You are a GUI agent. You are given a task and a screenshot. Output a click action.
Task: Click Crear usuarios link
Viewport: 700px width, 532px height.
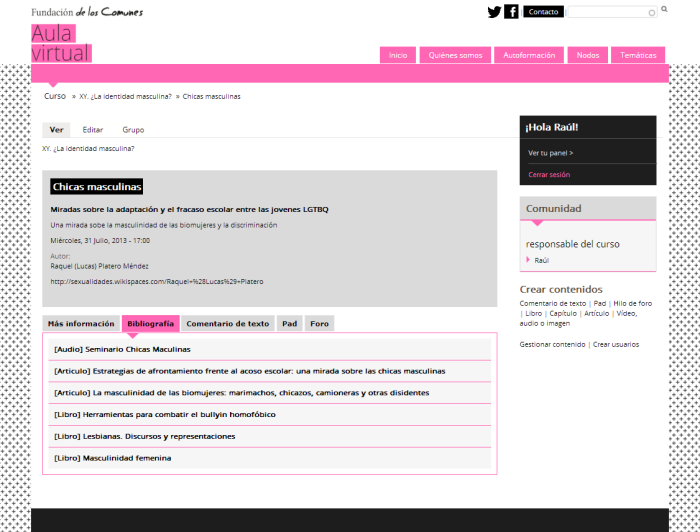pyautogui.click(x=616, y=345)
